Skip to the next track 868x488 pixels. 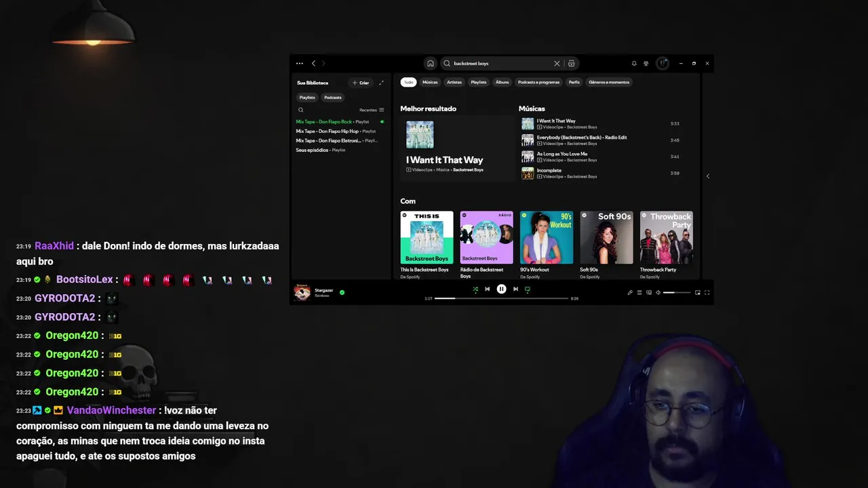coord(515,289)
